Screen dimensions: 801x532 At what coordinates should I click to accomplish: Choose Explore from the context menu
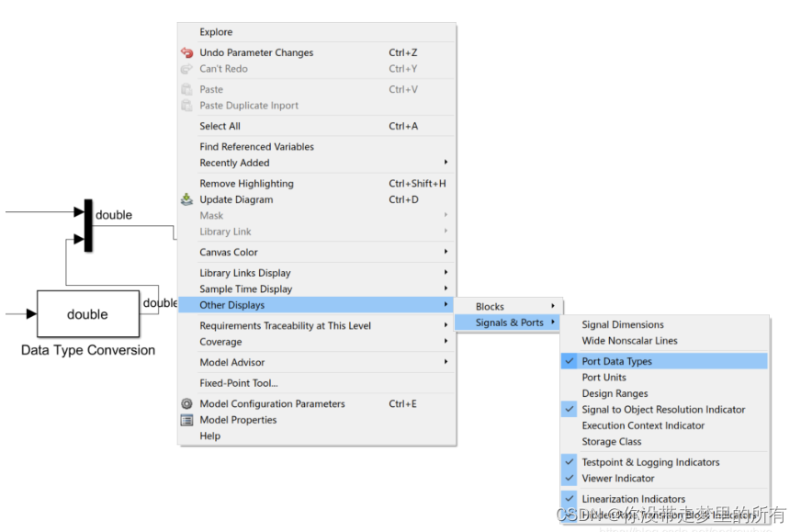[317, 32]
